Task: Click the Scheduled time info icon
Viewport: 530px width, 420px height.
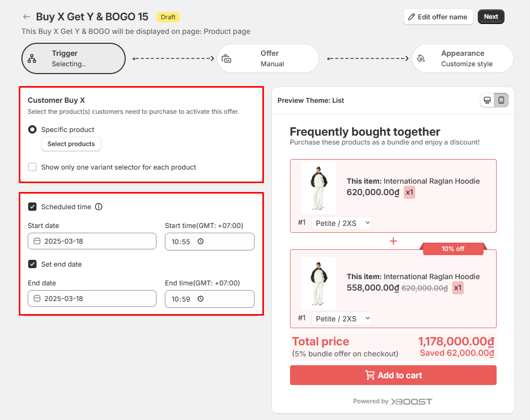Action: click(x=99, y=207)
